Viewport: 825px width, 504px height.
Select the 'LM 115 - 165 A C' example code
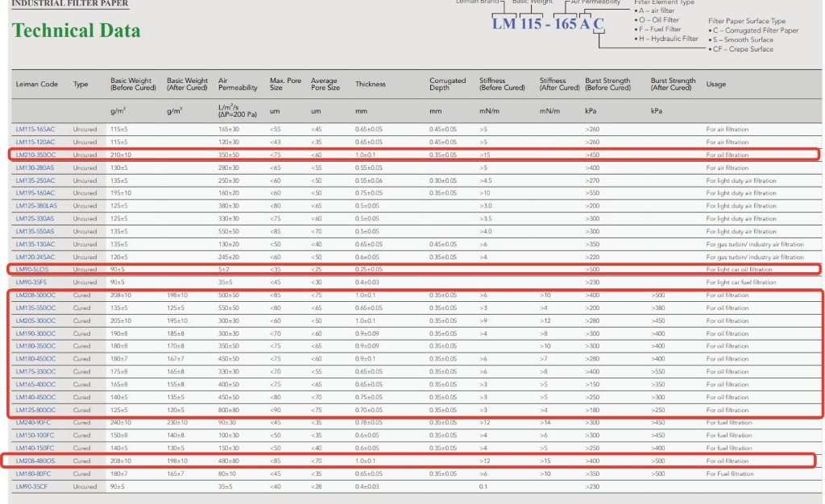point(548,23)
